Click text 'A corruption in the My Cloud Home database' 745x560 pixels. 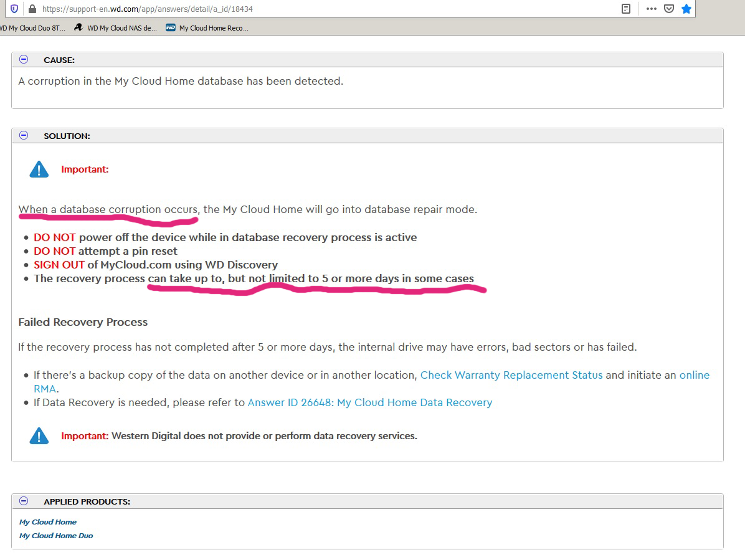pyautogui.click(x=181, y=81)
